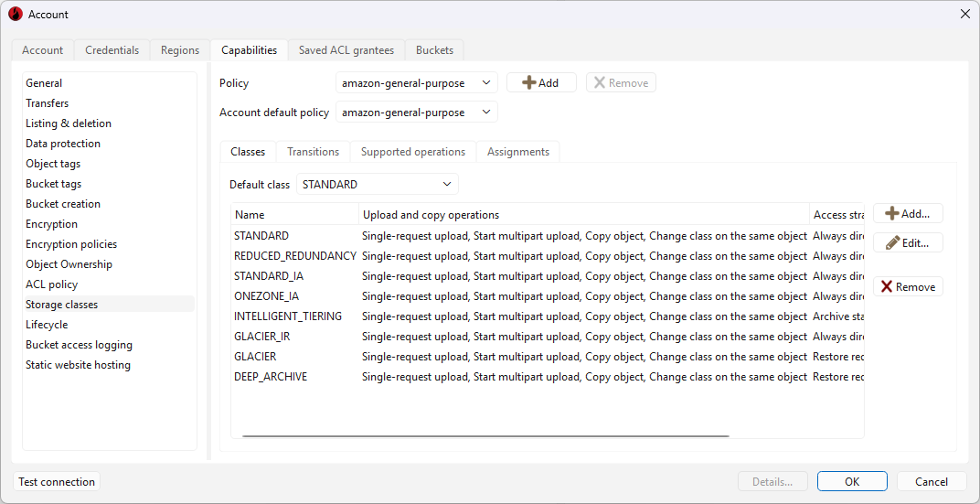This screenshot has width=980, height=504.
Task: Click the partially visible Access strategy column header
Action: pos(836,214)
